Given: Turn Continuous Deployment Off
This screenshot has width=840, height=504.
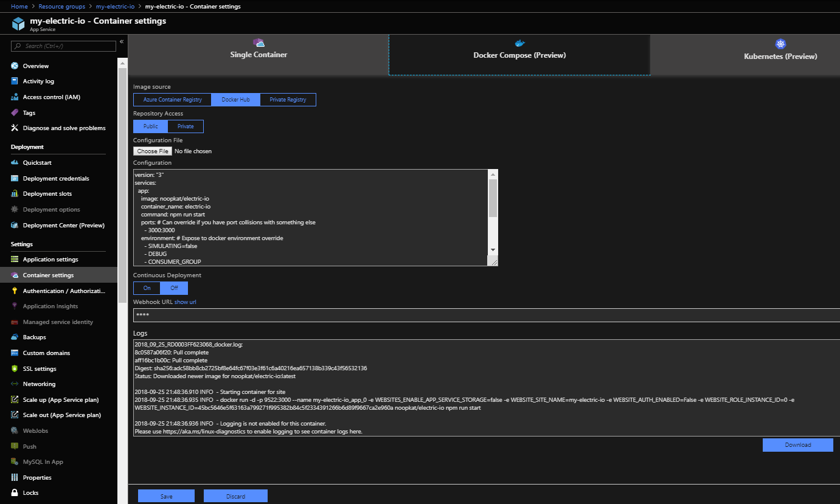Looking at the screenshot, I should [x=174, y=288].
